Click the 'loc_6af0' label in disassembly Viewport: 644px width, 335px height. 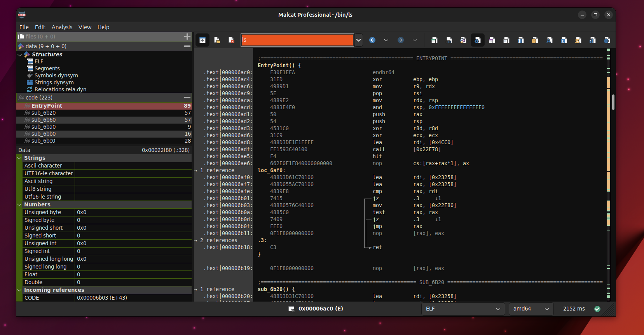(271, 171)
